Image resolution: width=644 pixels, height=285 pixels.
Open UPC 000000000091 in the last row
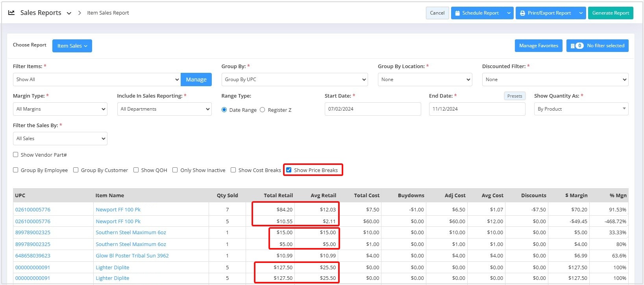[x=33, y=278]
